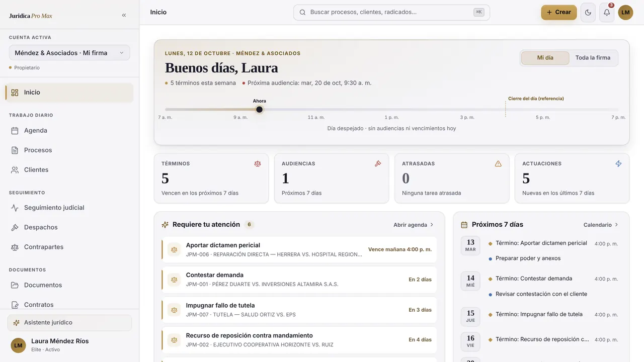
Task: Open Despachos in the sidebar
Action: click(69, 227)
